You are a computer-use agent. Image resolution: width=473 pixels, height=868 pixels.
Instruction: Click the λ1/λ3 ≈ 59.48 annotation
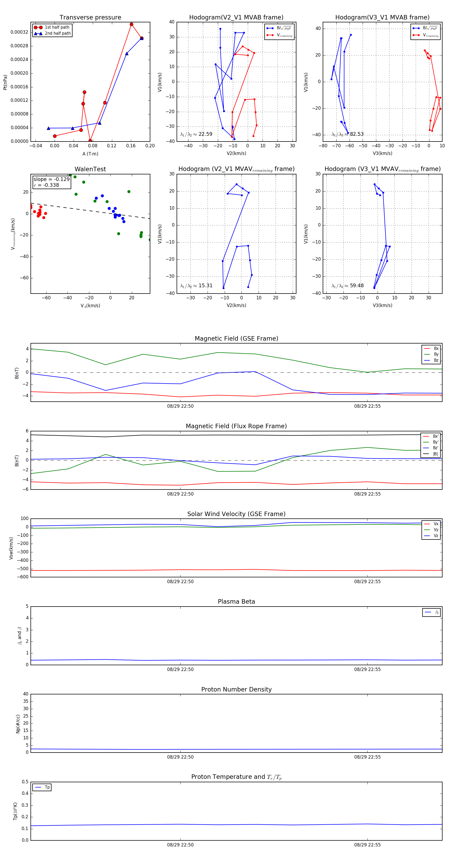point(348,286)
